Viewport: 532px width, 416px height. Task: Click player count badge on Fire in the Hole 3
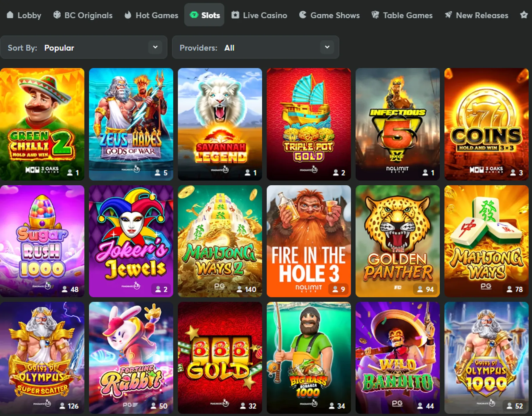click(x=339, y=289)
